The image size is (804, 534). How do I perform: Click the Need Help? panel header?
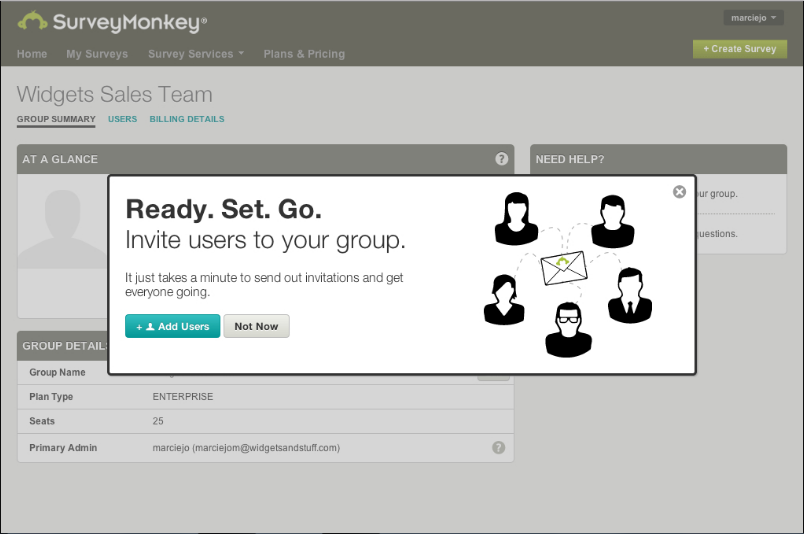(x=658, y=159)
